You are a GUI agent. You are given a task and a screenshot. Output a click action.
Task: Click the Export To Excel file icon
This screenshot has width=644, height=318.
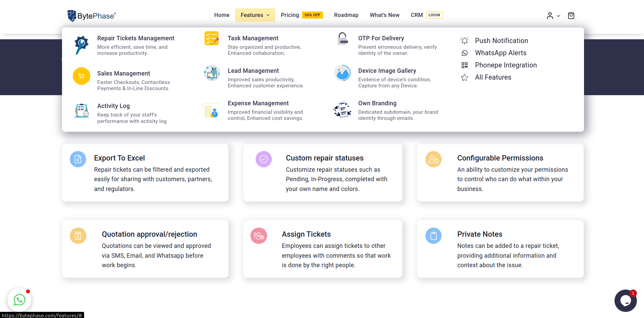point(78,159)
